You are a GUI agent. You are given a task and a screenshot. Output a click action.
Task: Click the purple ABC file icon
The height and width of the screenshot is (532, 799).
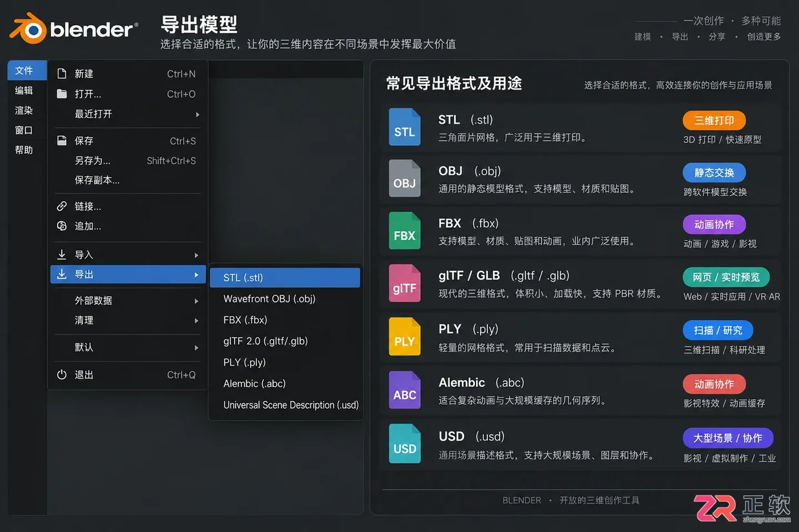405,390
